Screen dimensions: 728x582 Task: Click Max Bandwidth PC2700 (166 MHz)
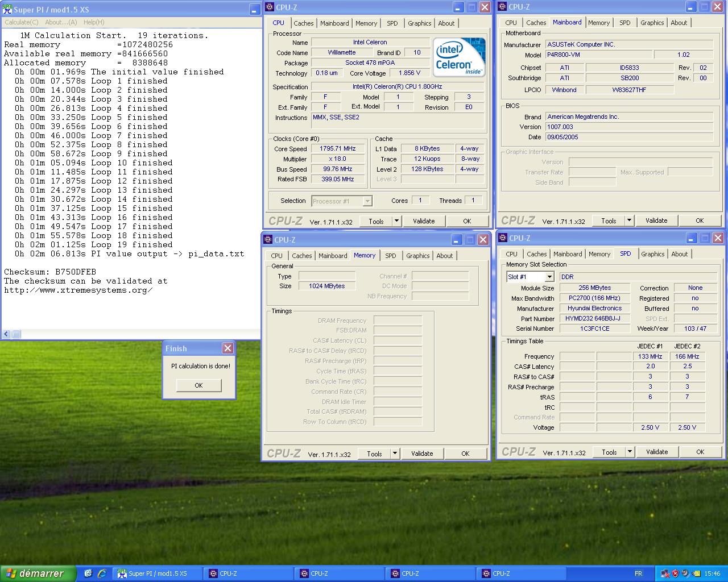[x=594, y=298]
